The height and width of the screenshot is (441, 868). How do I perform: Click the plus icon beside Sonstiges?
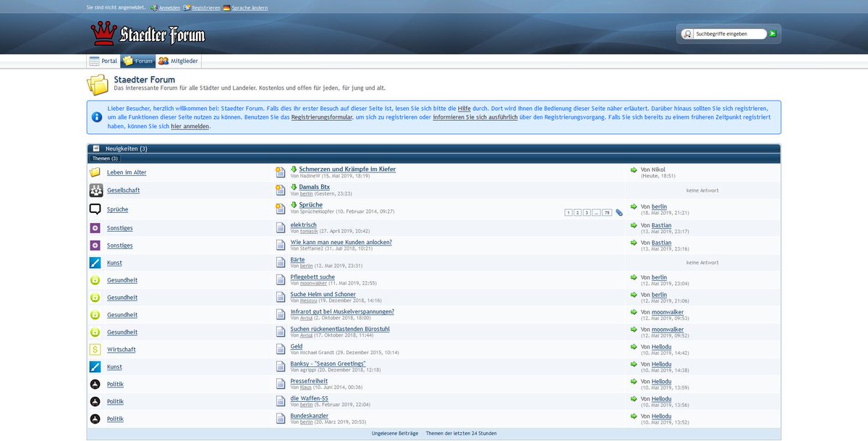click(x=95, y=227)
